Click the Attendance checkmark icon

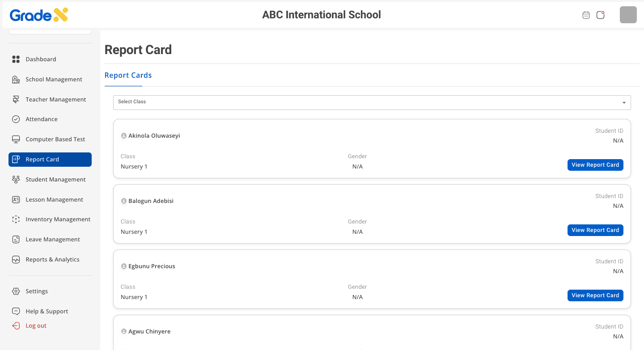coord(16,119)
